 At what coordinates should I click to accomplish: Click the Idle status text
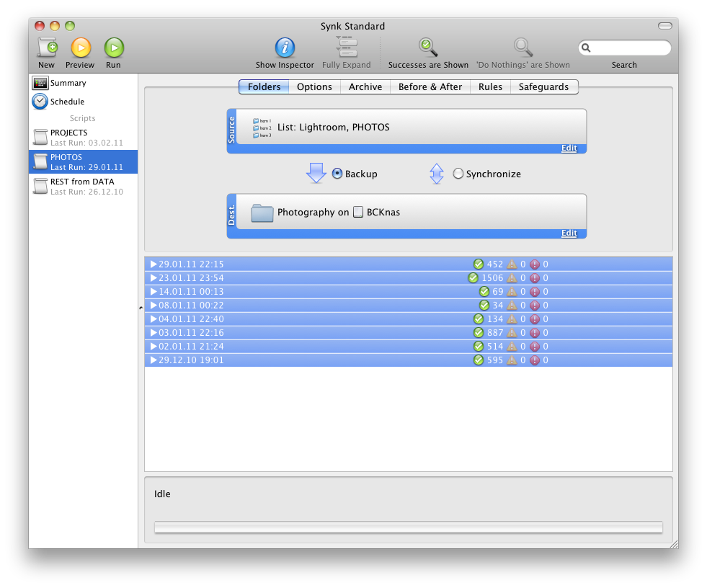point(162,494)
